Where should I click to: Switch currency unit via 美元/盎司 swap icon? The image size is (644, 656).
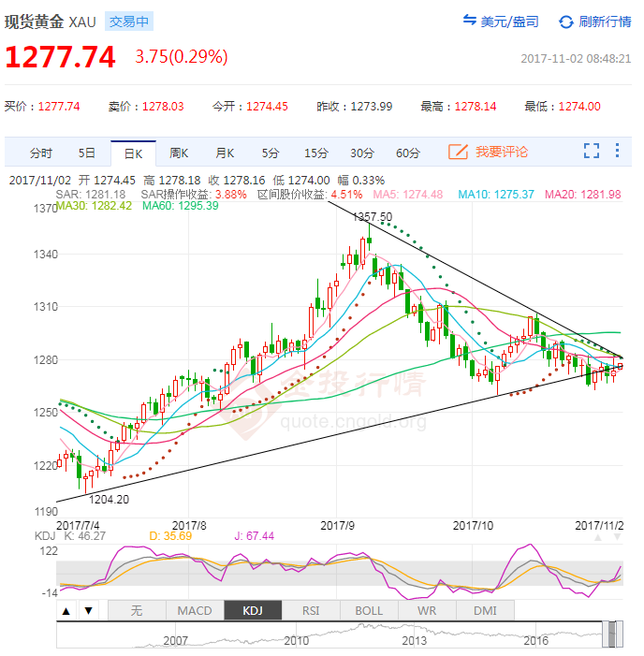[470, 22]
